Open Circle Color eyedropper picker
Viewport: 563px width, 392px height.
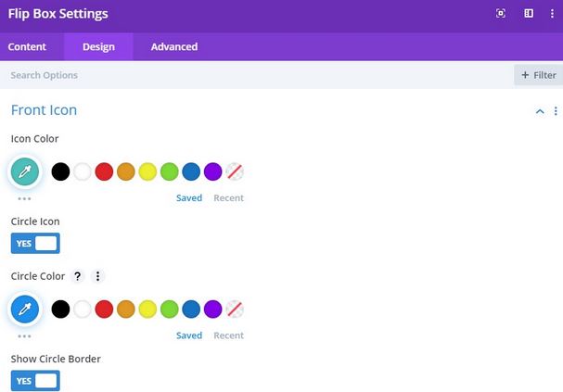pyautogui.click(x=25, y=310)
